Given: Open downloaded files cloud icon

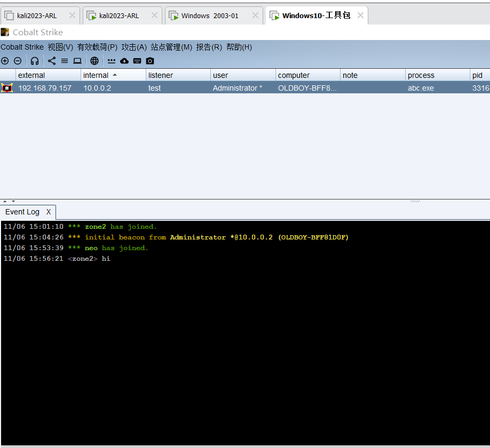Looking at the screenshot, I should pyautogui.click(x=124, y=61).
